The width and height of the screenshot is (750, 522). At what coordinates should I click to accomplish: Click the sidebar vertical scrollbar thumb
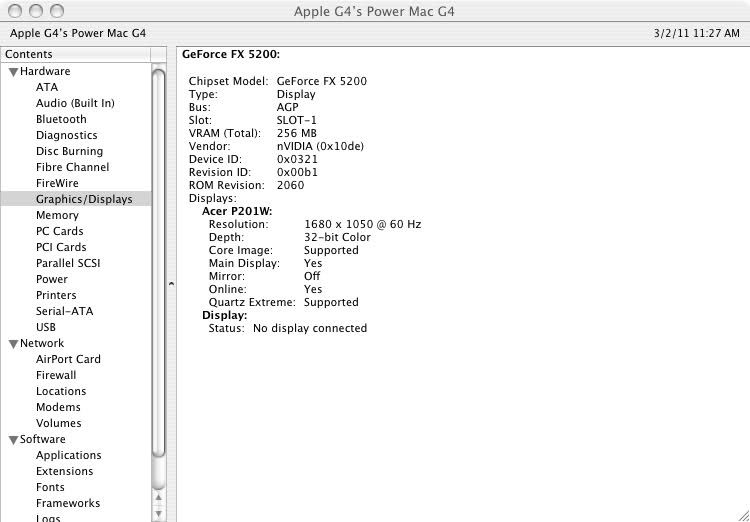click(x=158, y=263)
